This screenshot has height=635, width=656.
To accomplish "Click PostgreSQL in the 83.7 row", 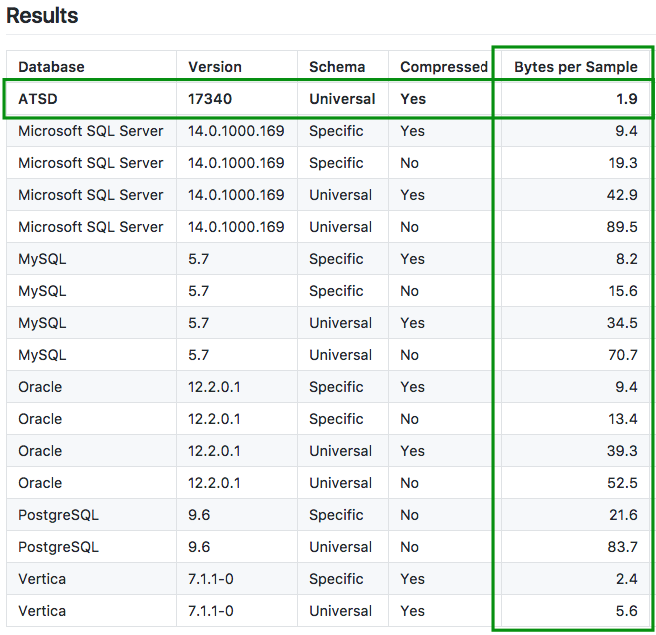I will [x=59, y=547].
